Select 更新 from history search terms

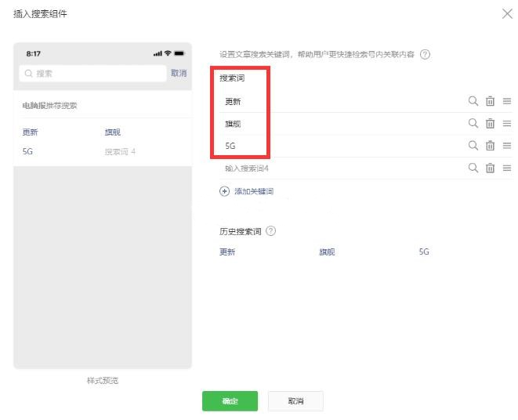[x=227, y=252]
